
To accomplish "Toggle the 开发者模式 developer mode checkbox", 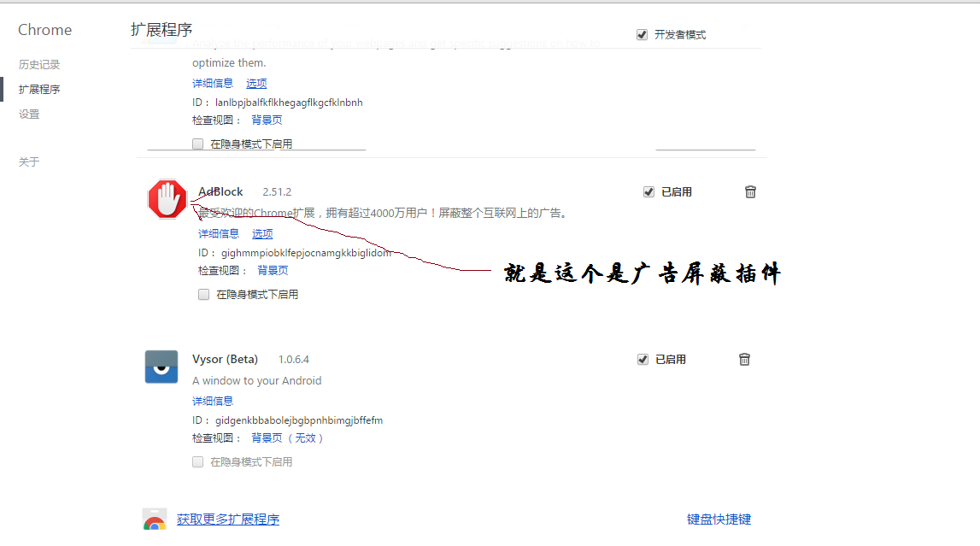I will (642, 34).
